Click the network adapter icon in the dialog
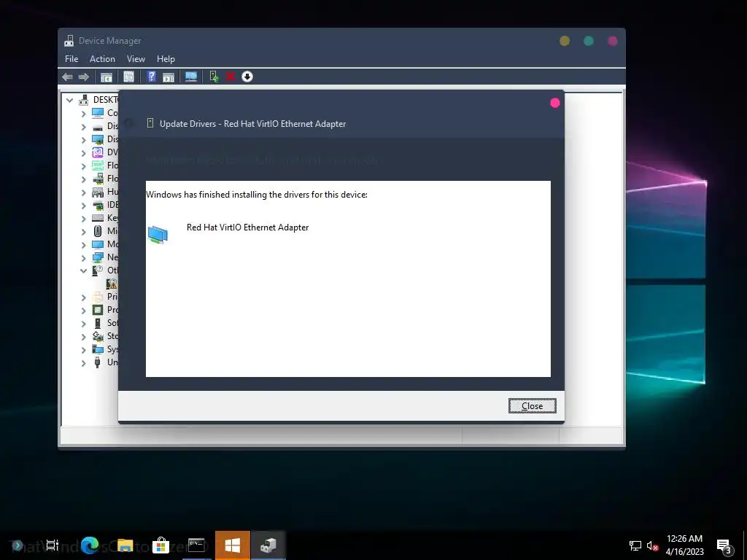This screenshot has width=747, height=560. point(158,235)
